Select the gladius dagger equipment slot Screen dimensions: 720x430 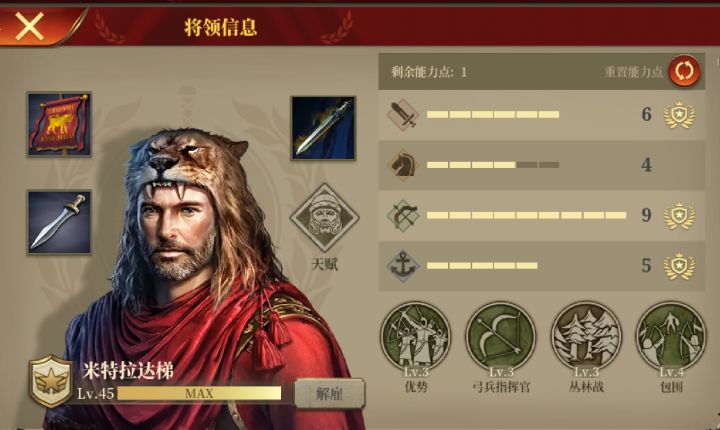(x=59, y=222)
